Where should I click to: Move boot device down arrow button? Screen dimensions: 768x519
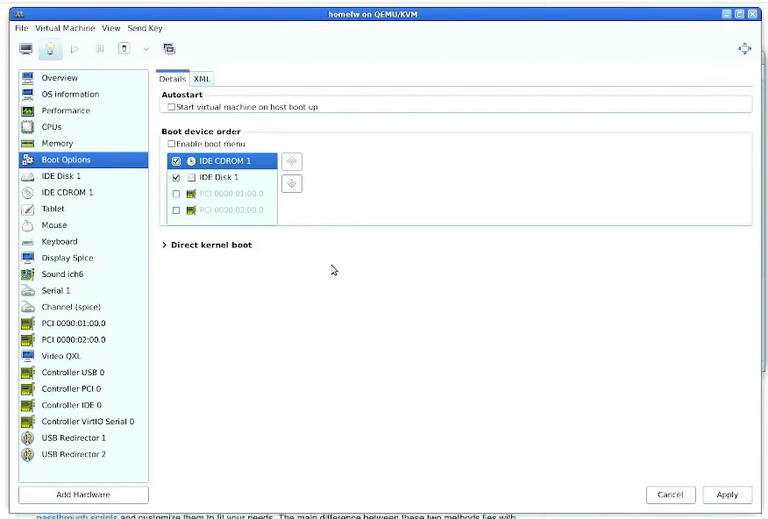[x=292, y=184]
